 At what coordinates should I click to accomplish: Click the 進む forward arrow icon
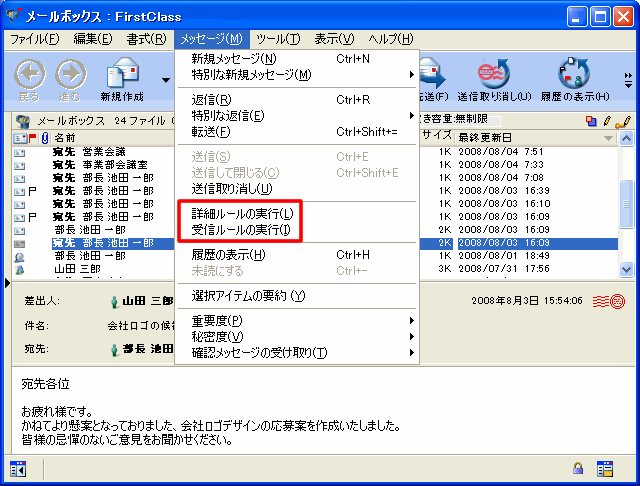coord(70,75)
